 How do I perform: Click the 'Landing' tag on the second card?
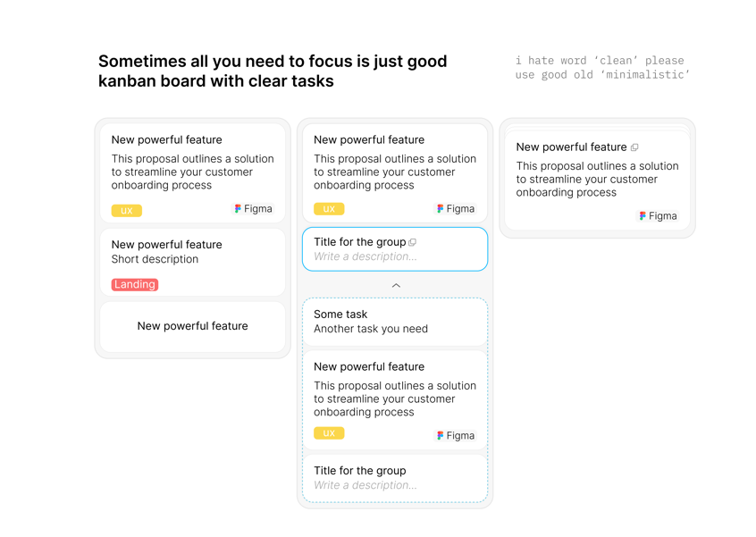135,284
